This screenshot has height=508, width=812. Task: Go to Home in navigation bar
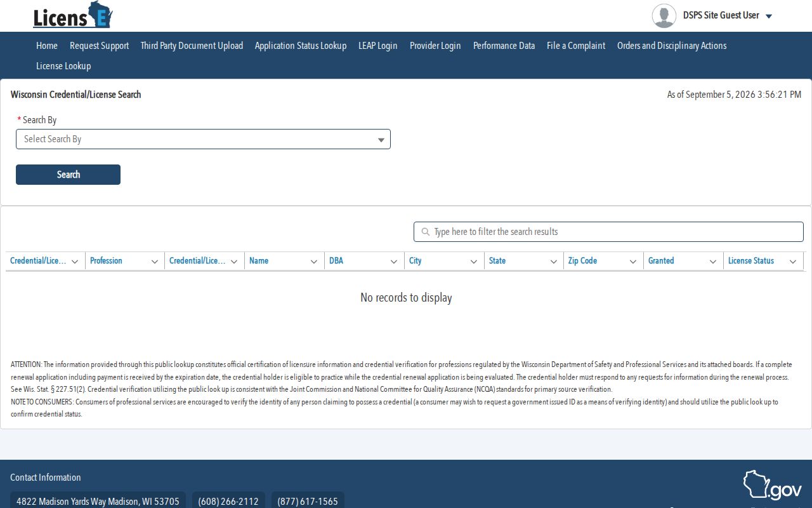click(47, 46)
